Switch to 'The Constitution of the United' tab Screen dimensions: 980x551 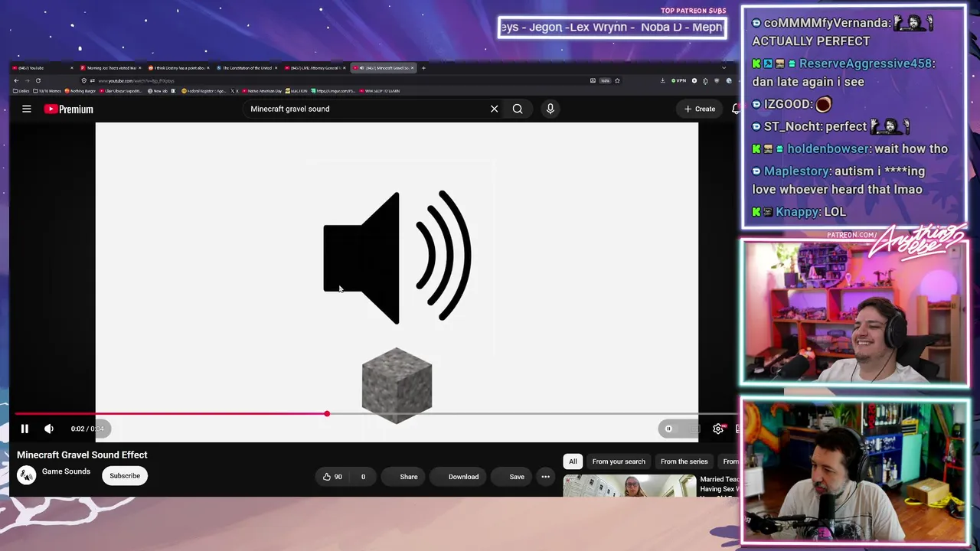[247, 68]
